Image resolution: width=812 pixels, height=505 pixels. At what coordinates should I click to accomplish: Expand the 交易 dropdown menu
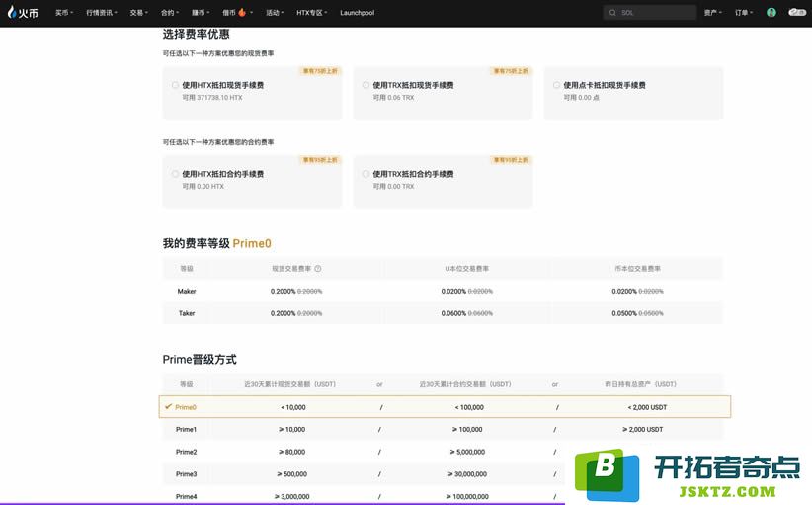click(x=138, y=13)
